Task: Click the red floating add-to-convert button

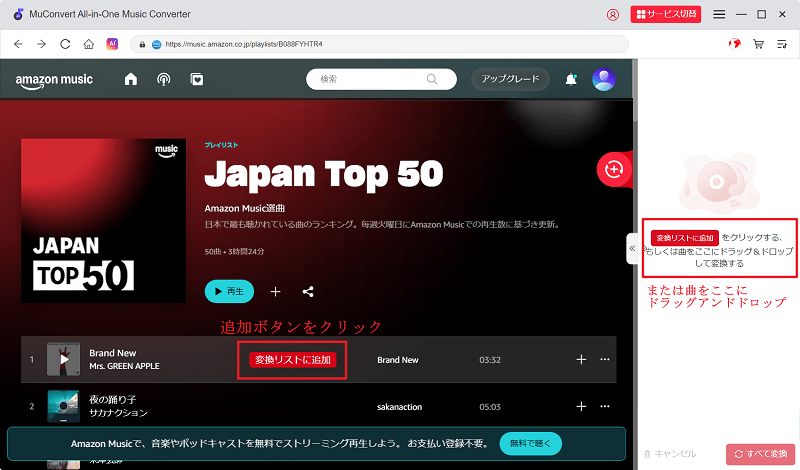Action: tap(614, 169)
